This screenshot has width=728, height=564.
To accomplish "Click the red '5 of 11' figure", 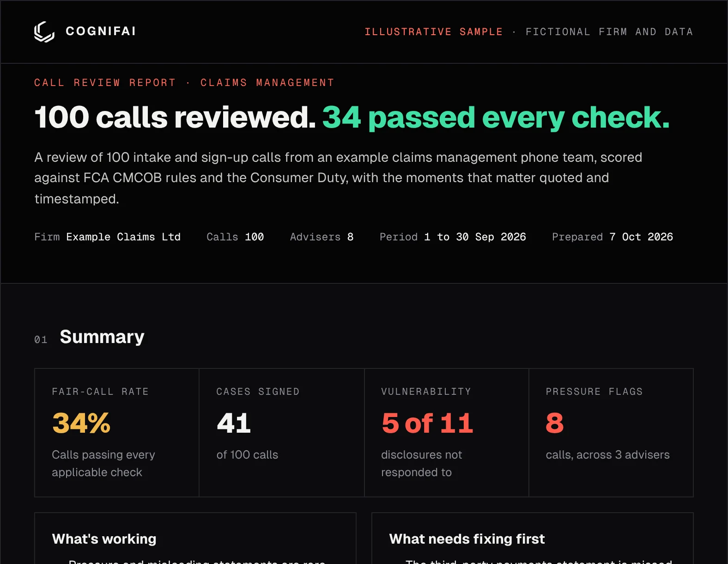I will (x=427, y=423).
